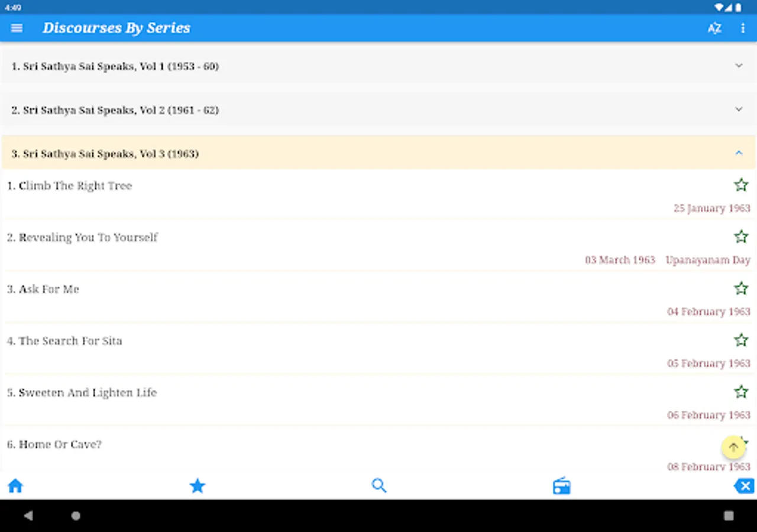Tap the date '03 March 1963'

tap(620, 260)
